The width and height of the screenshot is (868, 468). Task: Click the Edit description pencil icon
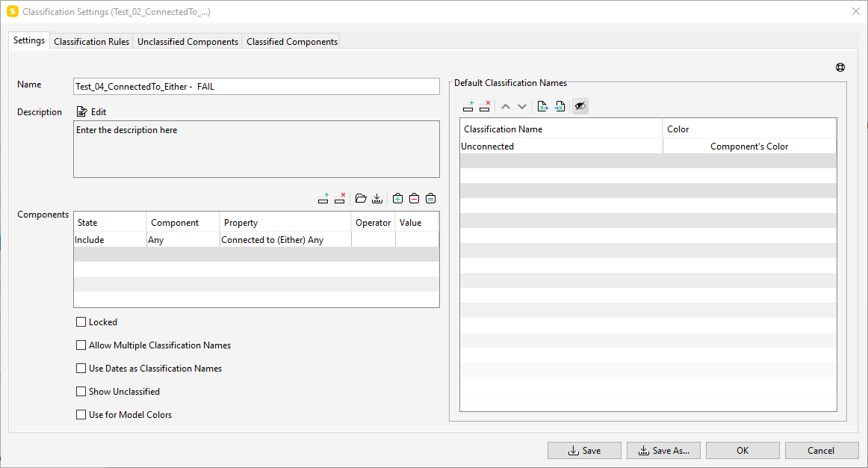[x=82, y=111]
